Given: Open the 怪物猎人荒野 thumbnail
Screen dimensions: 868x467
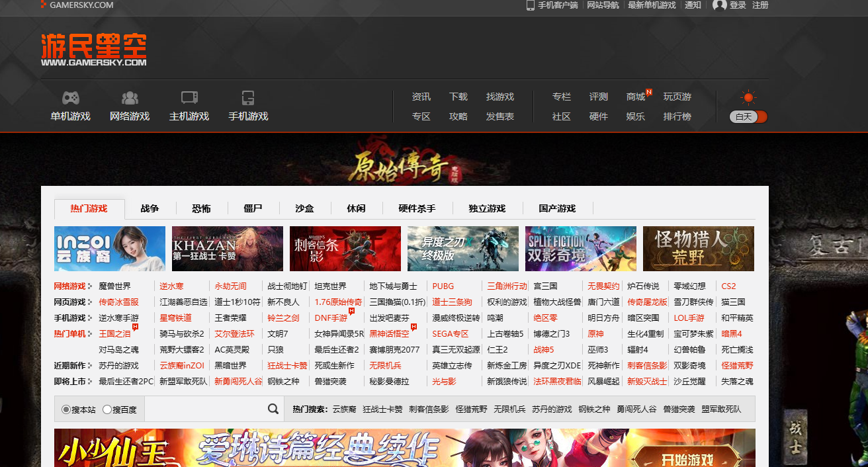Looking at the screenshot, I should [699, 249].
